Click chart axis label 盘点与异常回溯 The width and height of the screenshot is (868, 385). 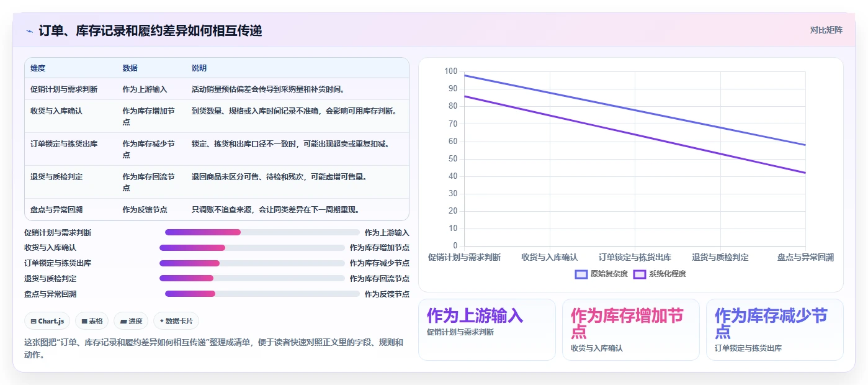pyautogui.click(x=805, y=257)
